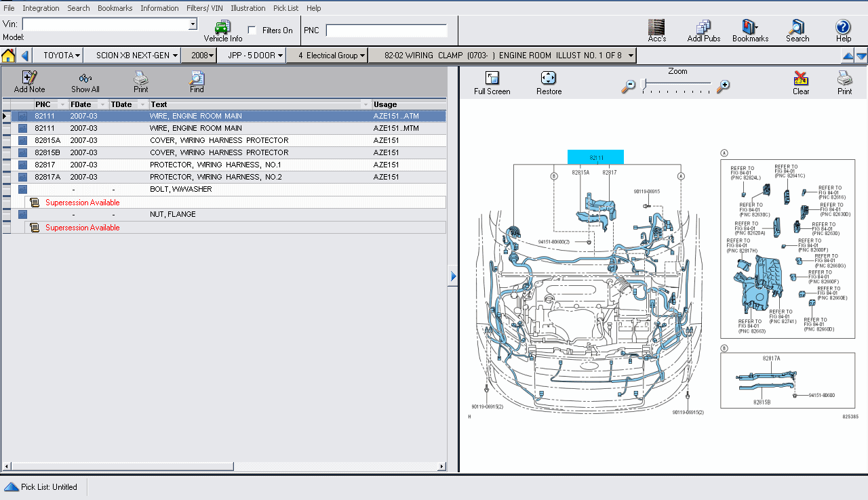Open supersession icon under NUT, FLANGE row
868x500 pixels.
coord(35,228)
